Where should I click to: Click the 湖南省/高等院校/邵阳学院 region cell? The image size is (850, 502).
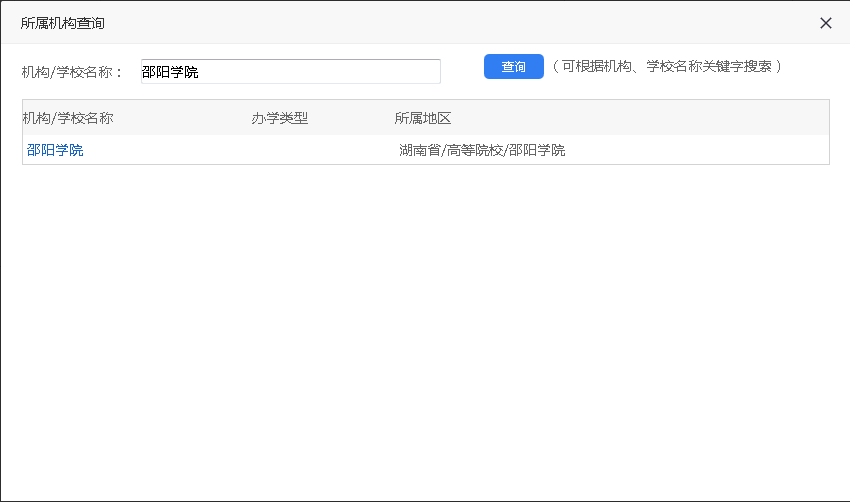point(482,150)
